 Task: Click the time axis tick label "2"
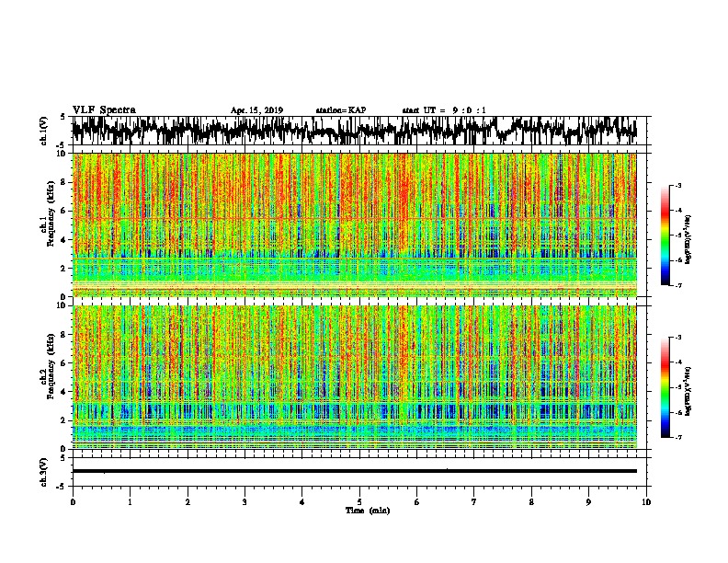[x=188, y=502]
